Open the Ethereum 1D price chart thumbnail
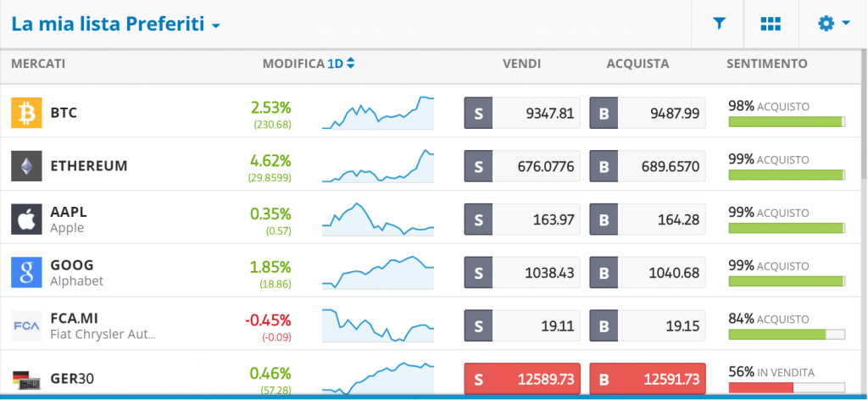This screenshot has height=400, width=868. [x=378, y=165]
